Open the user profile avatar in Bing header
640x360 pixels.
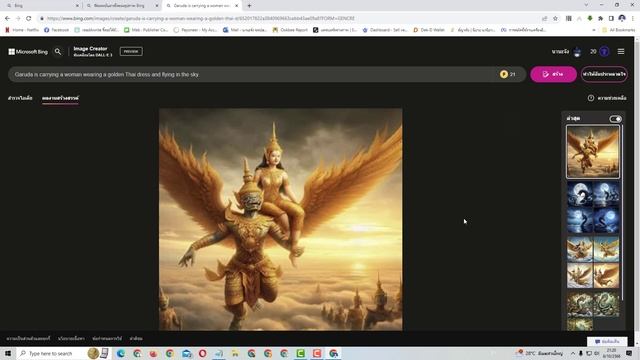[577, 52]
